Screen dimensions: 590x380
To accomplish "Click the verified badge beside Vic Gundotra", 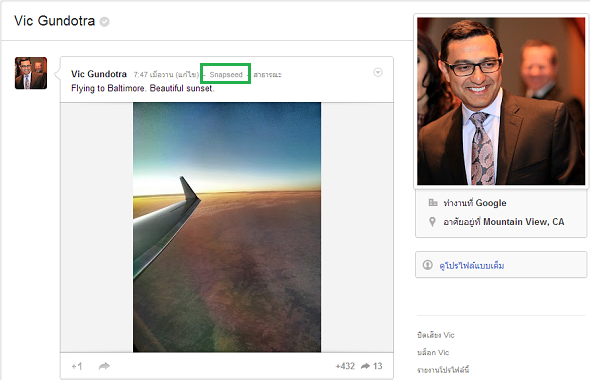I will [105, 22].
